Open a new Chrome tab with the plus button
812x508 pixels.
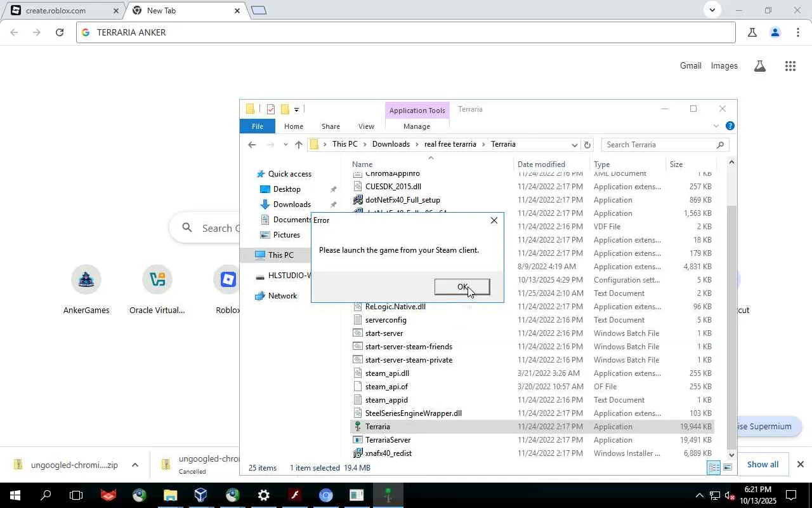coord(259,10)
